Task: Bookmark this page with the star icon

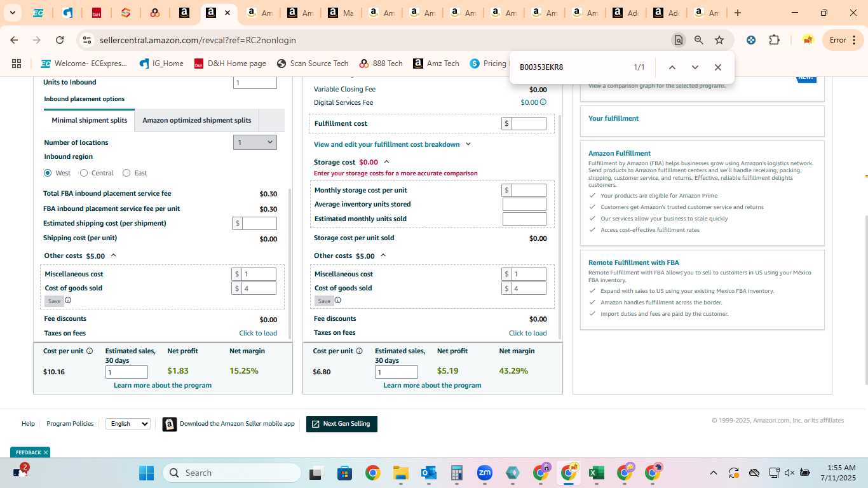Action: click(x=719, y=40)
